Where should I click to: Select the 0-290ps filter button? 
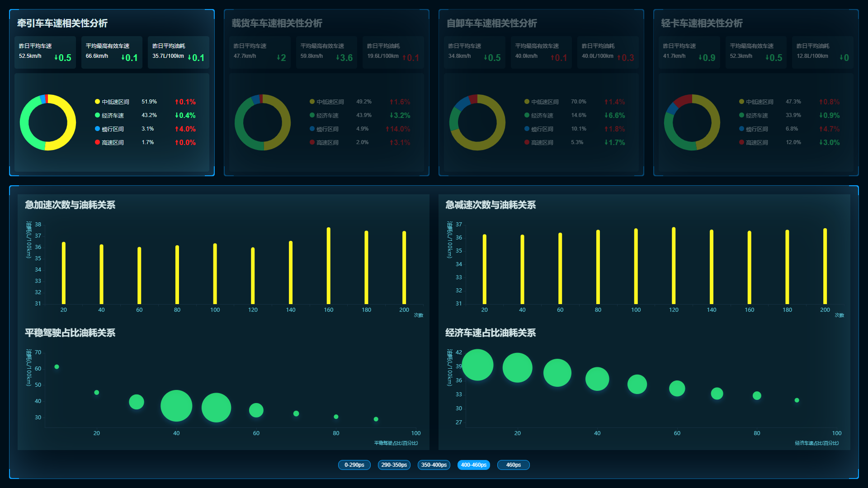354,465
